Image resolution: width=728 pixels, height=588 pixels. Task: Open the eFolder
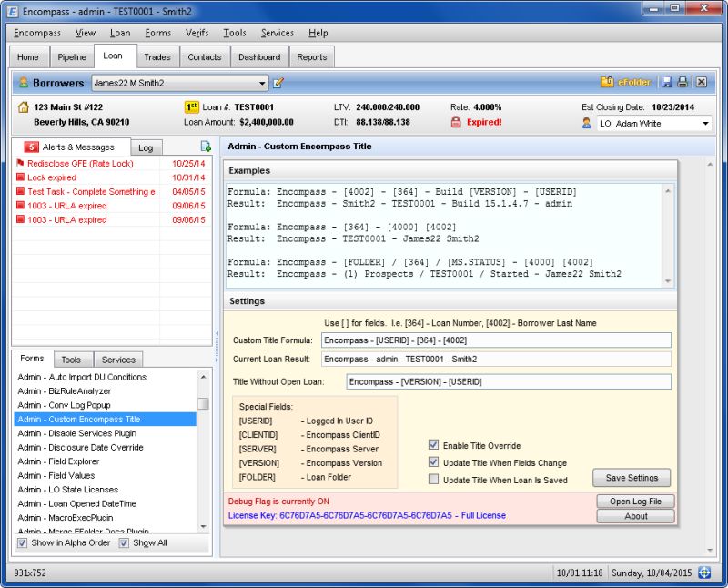click(x=625, y=82)
